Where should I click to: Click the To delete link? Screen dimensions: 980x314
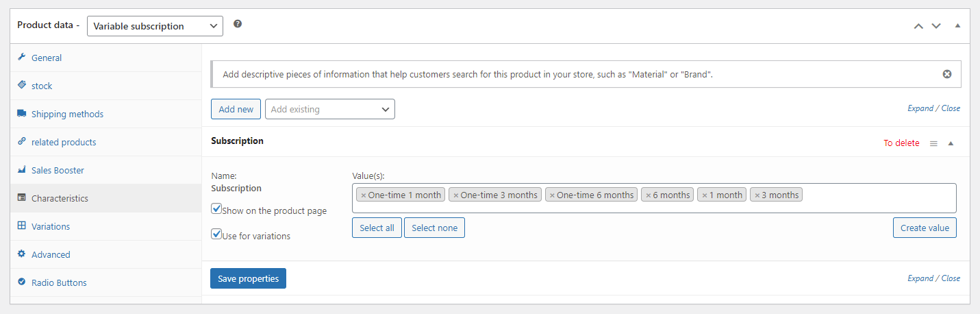click(901, 143)
